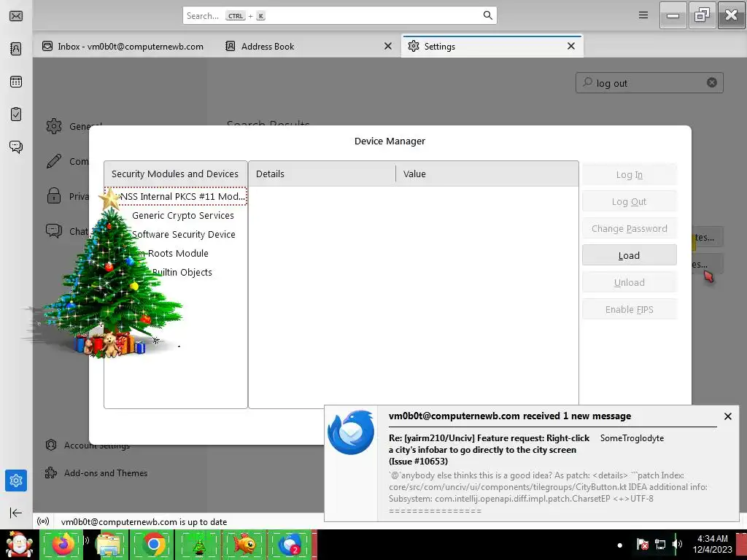The height and width of the screenshot is (560, 747).
Task: Open the Thunderbird hamburger app menu
Action: [x=643, y=15]
